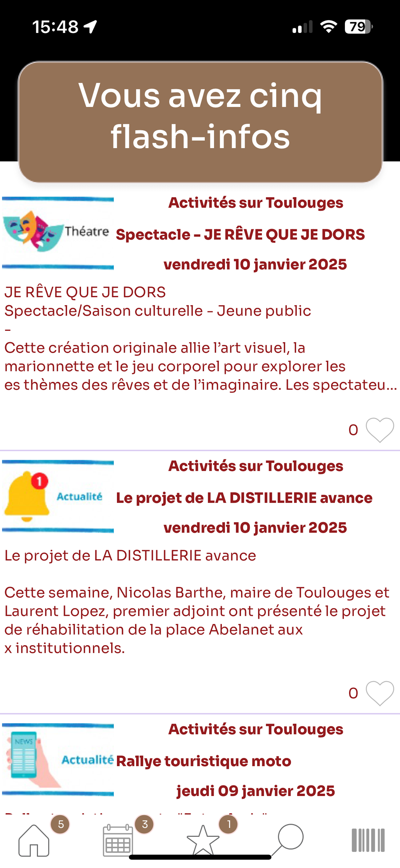
Task: Open the barcode scanner tab
Action: 368,840
